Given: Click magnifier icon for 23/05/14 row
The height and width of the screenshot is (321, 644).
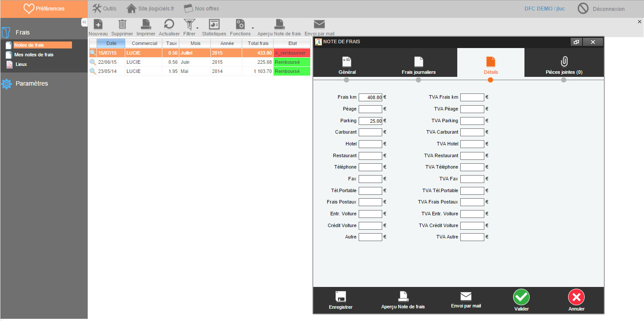Looking at the screenshot, I should tap(92, 71).
